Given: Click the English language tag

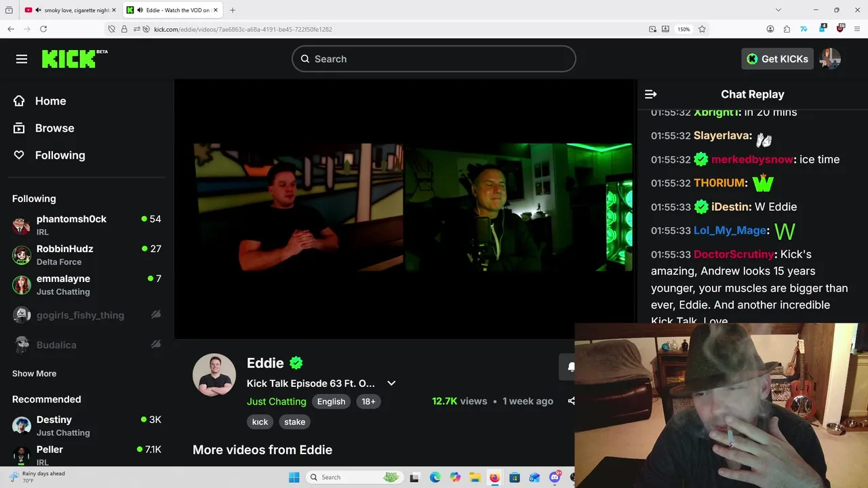Looking at the screenshot, I should tap(331, 401).
